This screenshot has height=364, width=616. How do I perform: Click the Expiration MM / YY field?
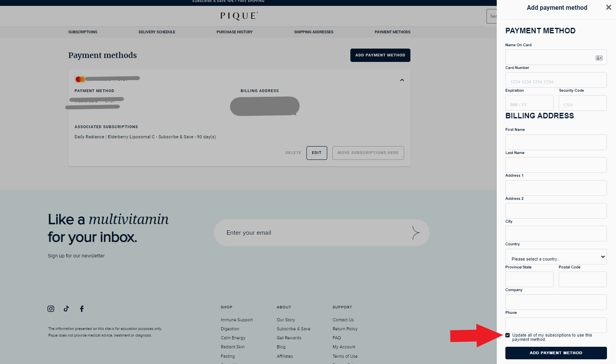click(529, 103)
